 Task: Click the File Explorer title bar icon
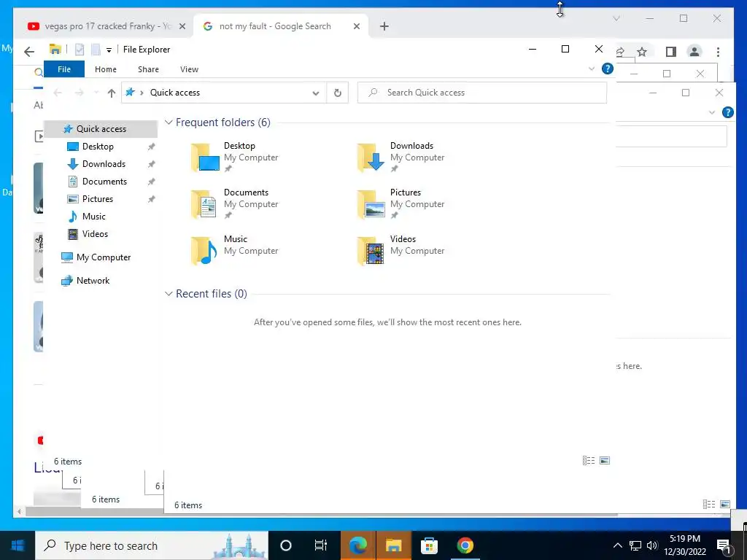point(55,49)
